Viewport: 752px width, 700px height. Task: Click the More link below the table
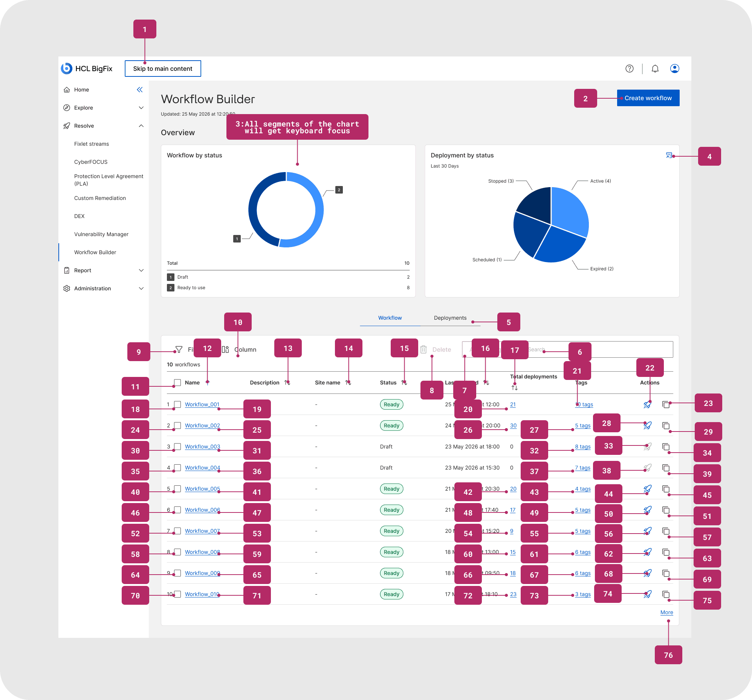667,612
